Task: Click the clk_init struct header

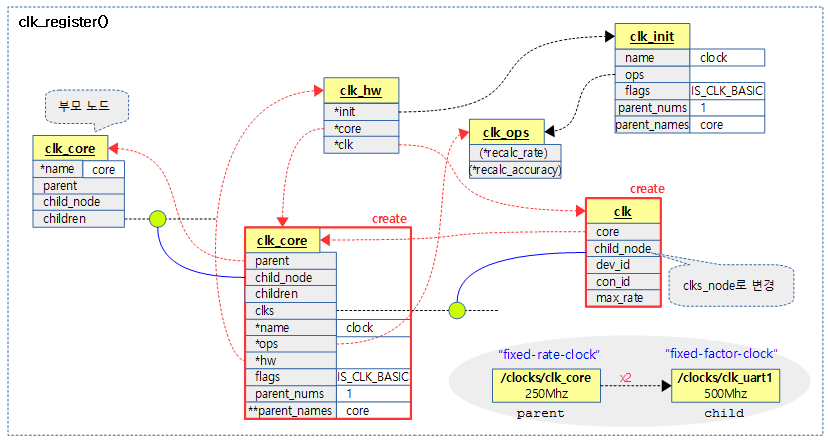Action: (x=652, y=37)
